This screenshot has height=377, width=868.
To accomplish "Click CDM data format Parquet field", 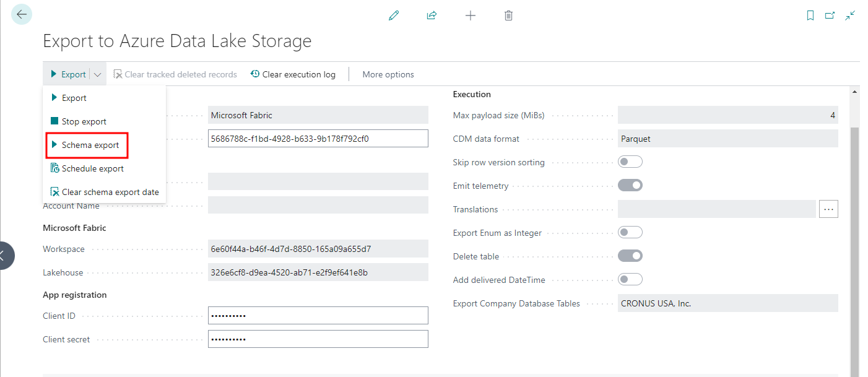I will 728,139.
